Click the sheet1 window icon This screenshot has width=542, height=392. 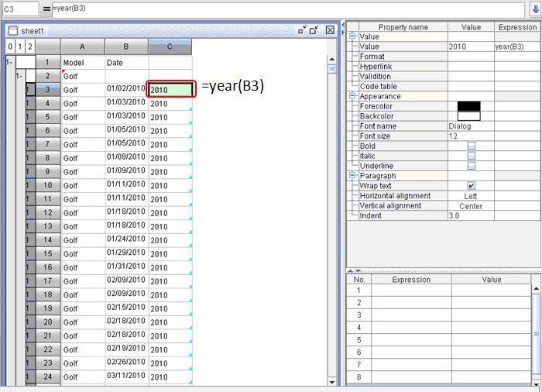pyautogui.click(x=12, y=30)
